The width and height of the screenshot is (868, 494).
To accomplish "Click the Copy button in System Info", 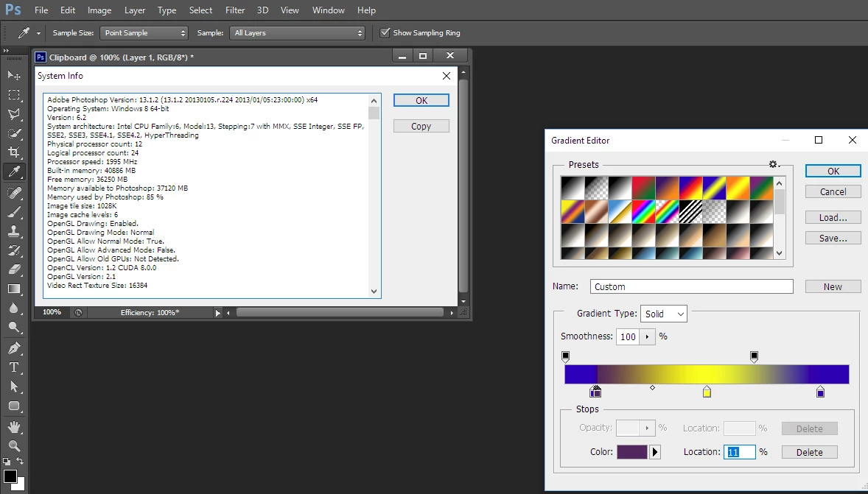I will (421, 126).
